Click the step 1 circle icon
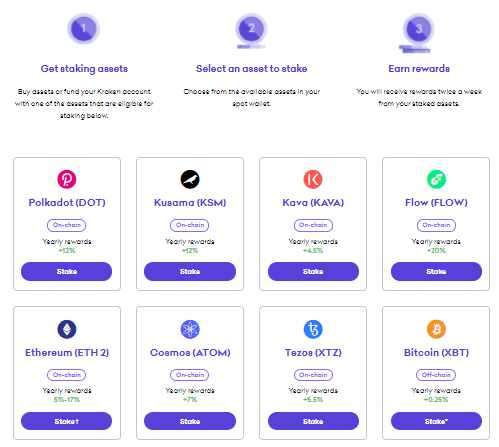The height and width of the screenshot is (447, 499). (x=83, y=29)
